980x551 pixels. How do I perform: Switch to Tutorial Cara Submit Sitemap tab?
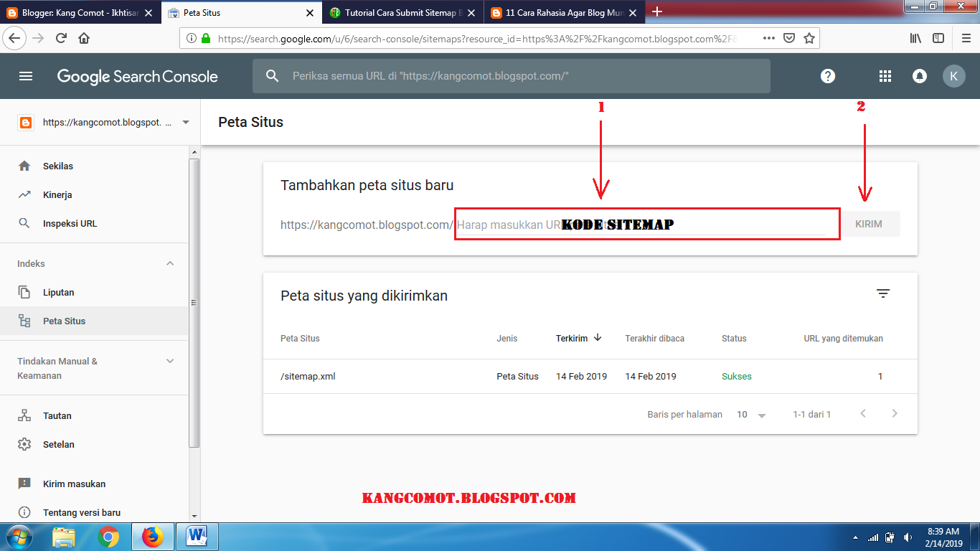click(x=403, y=13)
